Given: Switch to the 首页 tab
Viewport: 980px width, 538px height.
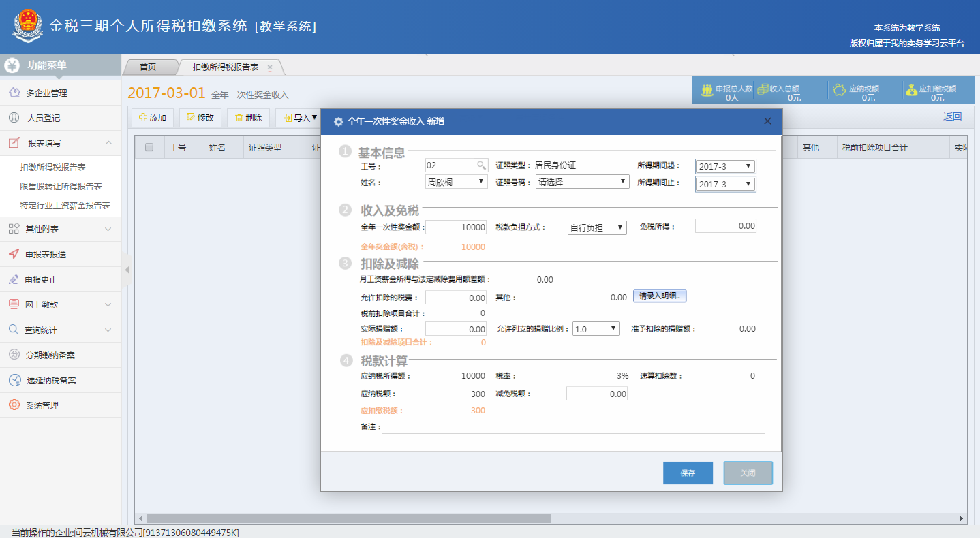Looking at the screenshot, I should click(x=148, y=67).
